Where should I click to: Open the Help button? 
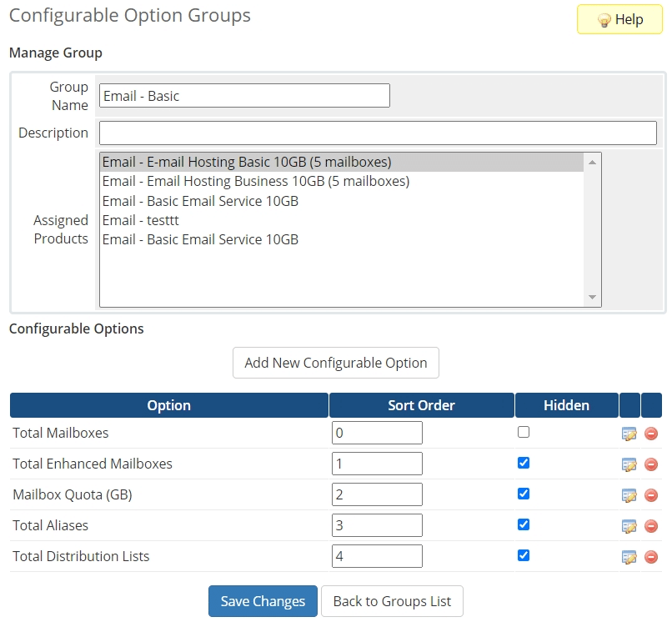pos(620,19)
